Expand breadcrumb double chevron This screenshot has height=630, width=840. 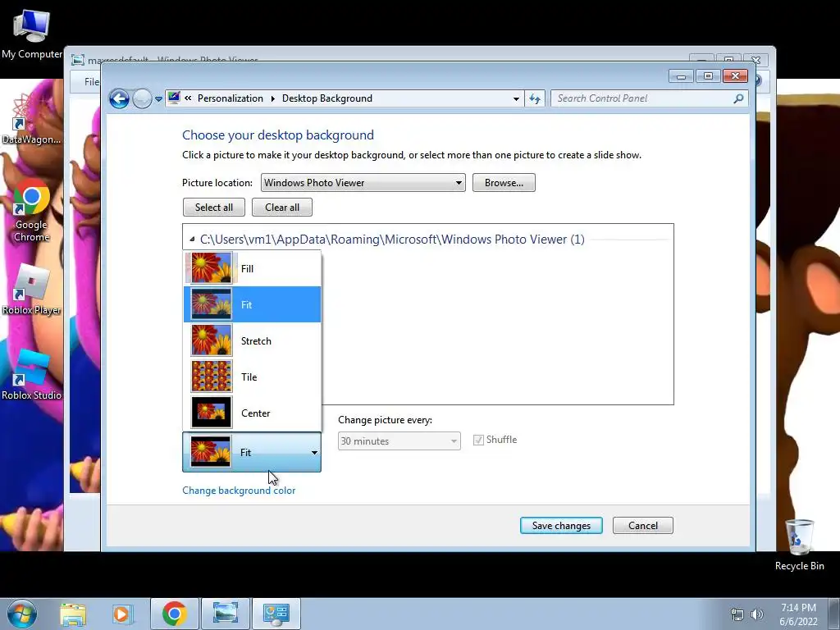point(188,98)
